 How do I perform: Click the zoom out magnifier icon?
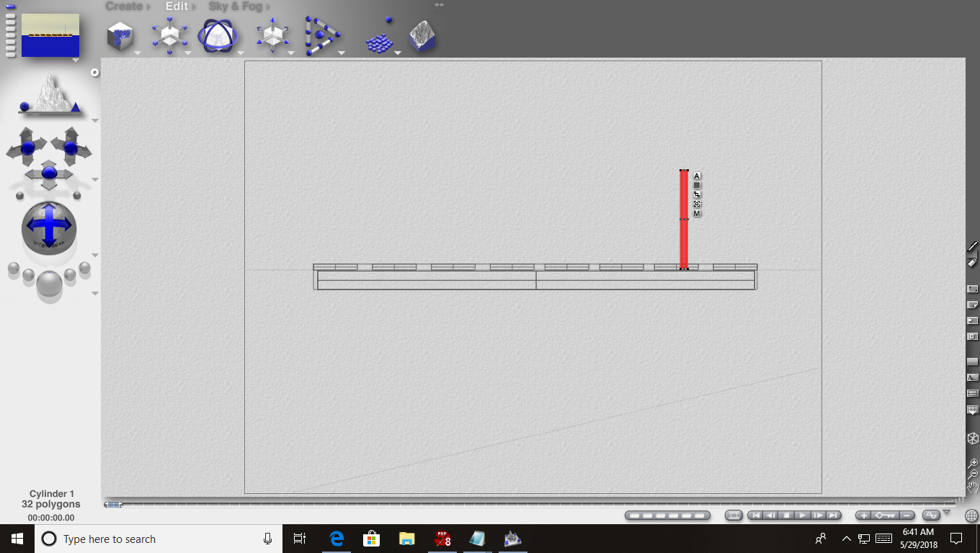pyautogui.click(x=973, y=475)
